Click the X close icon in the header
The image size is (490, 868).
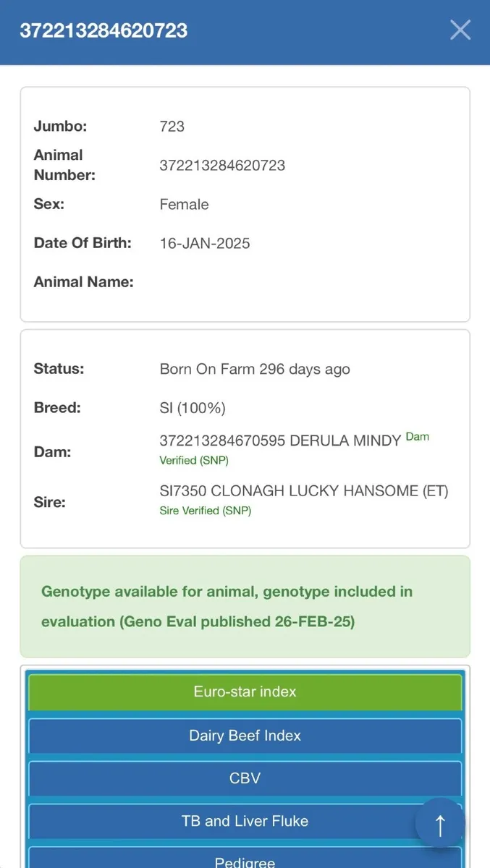(460, 30)
